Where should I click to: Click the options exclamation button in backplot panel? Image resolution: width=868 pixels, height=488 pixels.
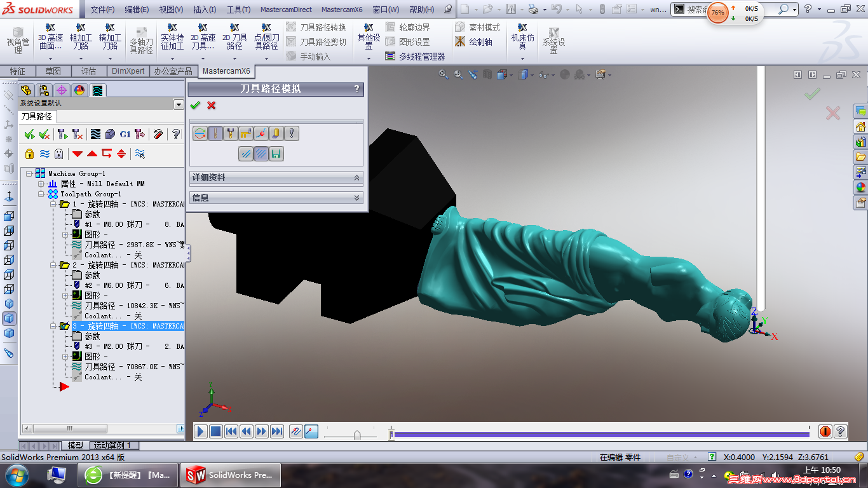[x=291, y=133]
